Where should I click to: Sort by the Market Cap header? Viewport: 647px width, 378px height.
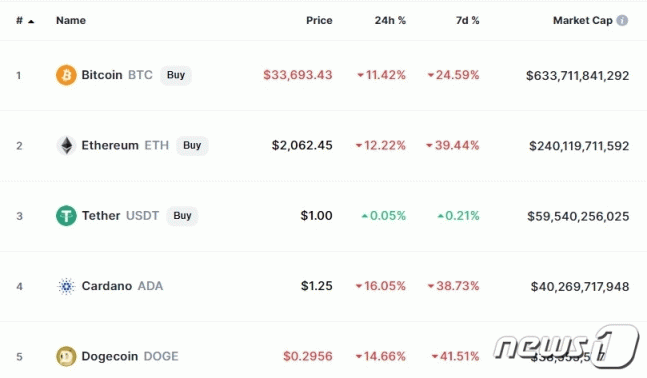pos(583,20)
